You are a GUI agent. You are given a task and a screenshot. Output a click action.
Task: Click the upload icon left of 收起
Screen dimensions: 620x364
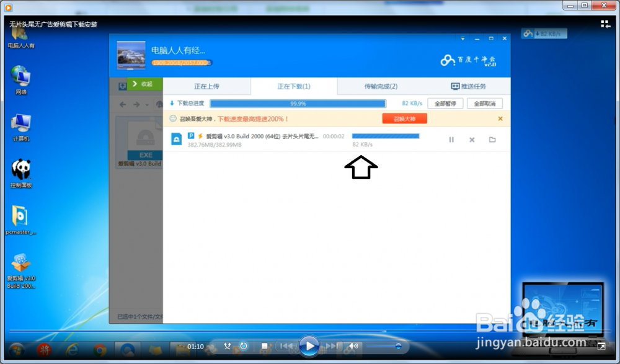point(122,86)
